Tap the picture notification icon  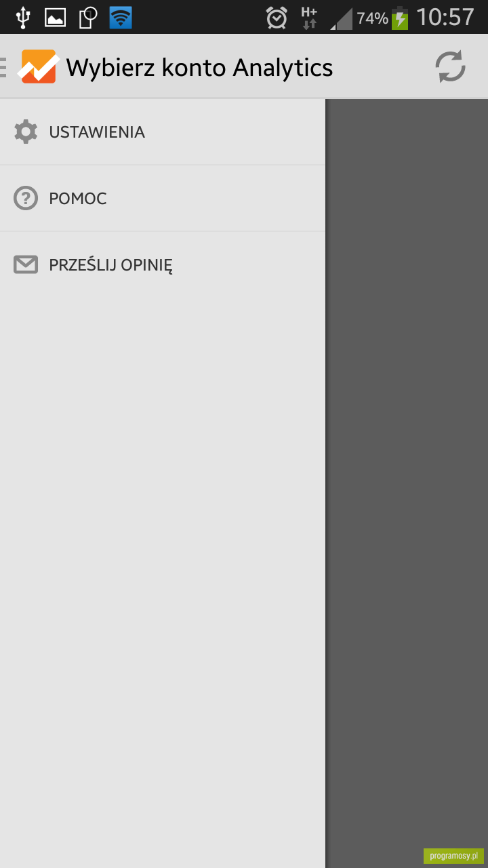tap(56, 18)
